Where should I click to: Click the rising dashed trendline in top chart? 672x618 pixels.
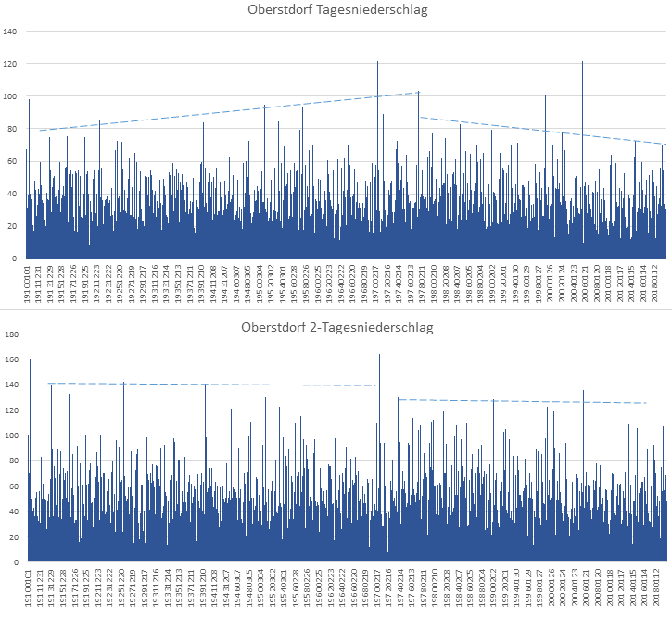click(x=222, y=112)
